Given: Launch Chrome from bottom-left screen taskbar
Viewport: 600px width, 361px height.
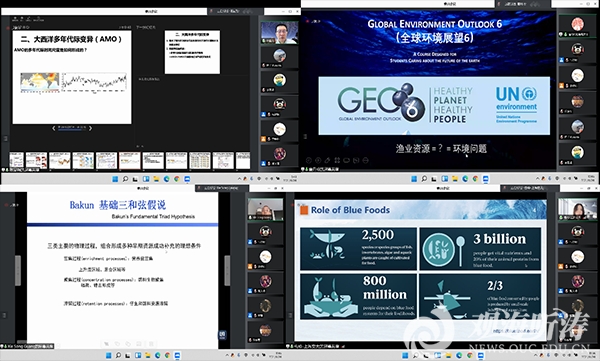Looking at the screenshot, I should (167, 356).
